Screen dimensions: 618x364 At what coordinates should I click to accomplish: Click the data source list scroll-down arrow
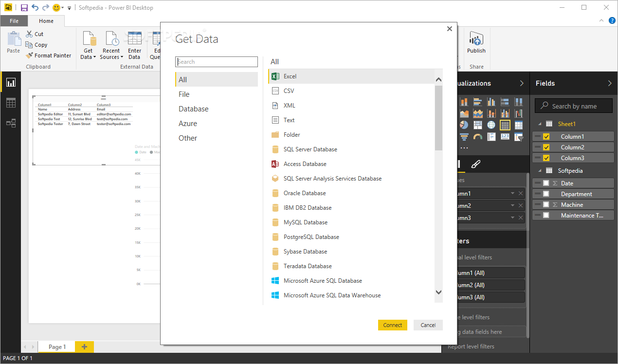tap(438, 292)
